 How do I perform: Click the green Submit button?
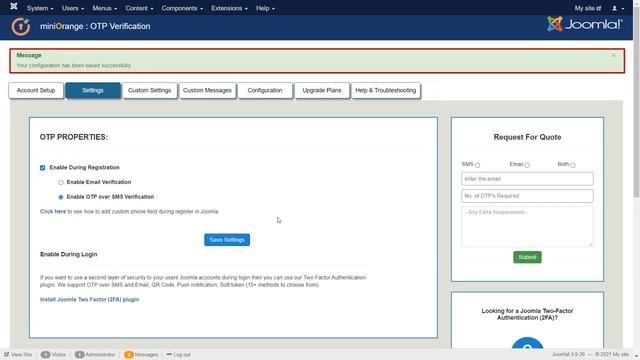527,257
